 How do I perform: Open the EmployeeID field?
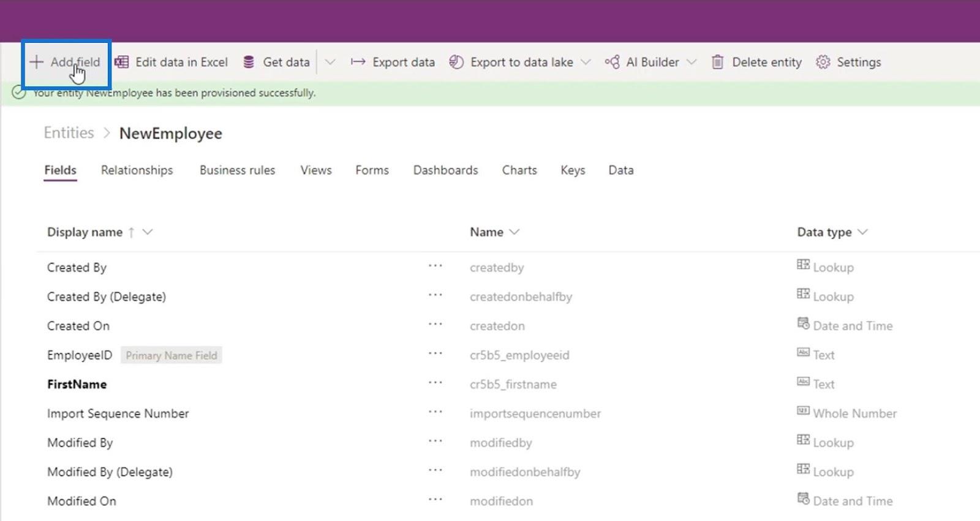[x=80, y=355]
